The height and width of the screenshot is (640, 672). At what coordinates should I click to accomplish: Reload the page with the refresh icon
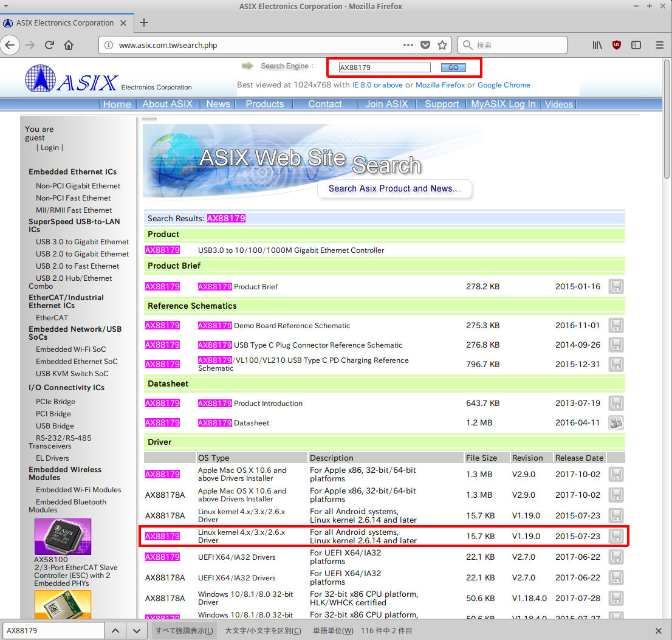[49, 44]
